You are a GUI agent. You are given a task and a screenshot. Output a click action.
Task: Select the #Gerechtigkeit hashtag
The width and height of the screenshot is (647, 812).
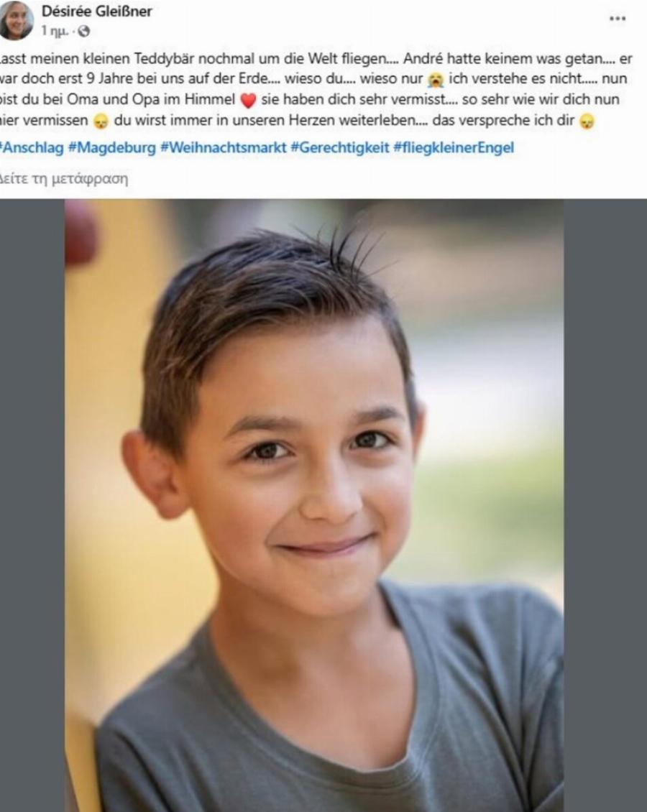point(339,147)
